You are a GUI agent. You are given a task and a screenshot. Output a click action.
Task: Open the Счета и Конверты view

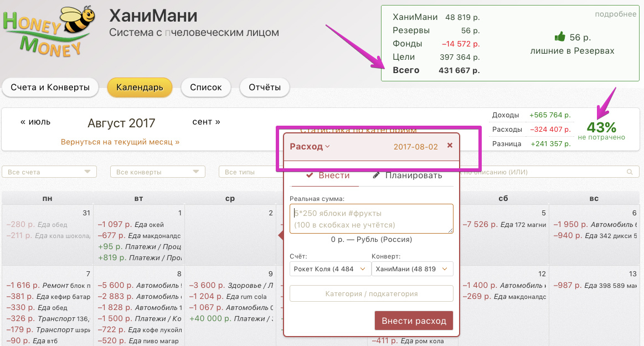50,87
